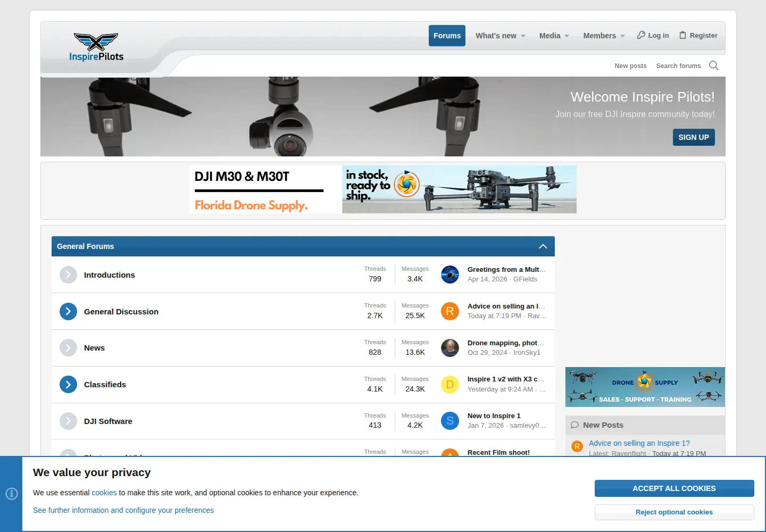The height and width of the screenshot is (532, 766).
Task: Open the orange R avatar in General Discussion
Action: click(450, 311)
